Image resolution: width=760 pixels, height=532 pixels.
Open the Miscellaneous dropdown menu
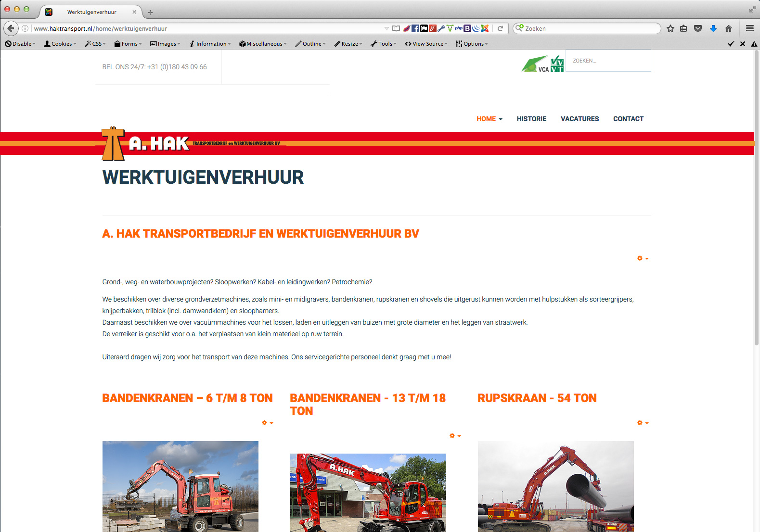(263, 44)
